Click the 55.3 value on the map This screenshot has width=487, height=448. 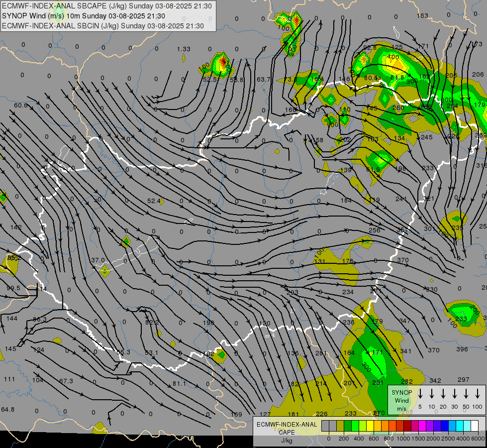point(123,352)
